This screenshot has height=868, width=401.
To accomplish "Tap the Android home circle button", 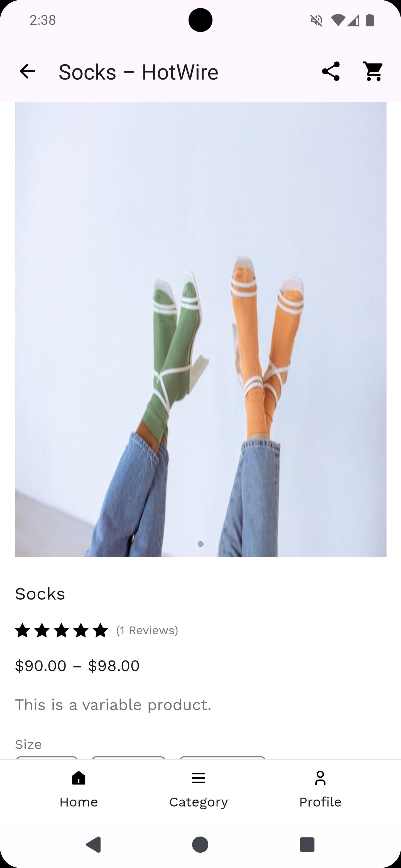I will 200,845.
